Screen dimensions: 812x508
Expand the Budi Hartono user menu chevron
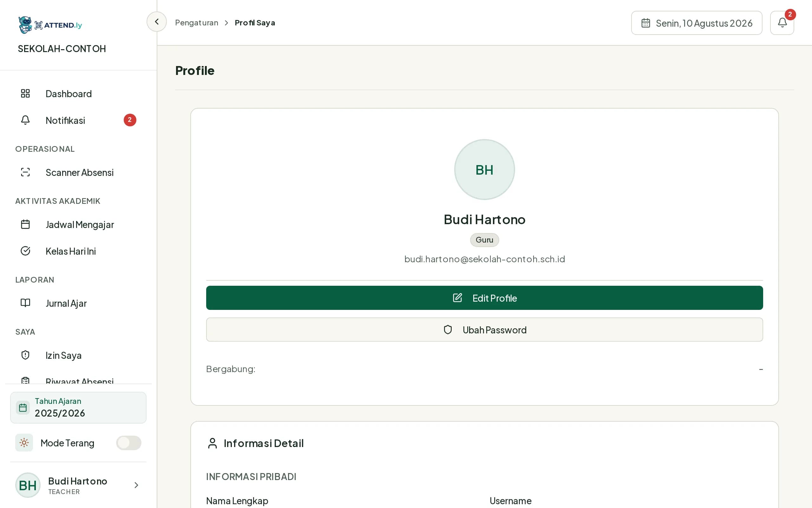click(x=136, y=485)
